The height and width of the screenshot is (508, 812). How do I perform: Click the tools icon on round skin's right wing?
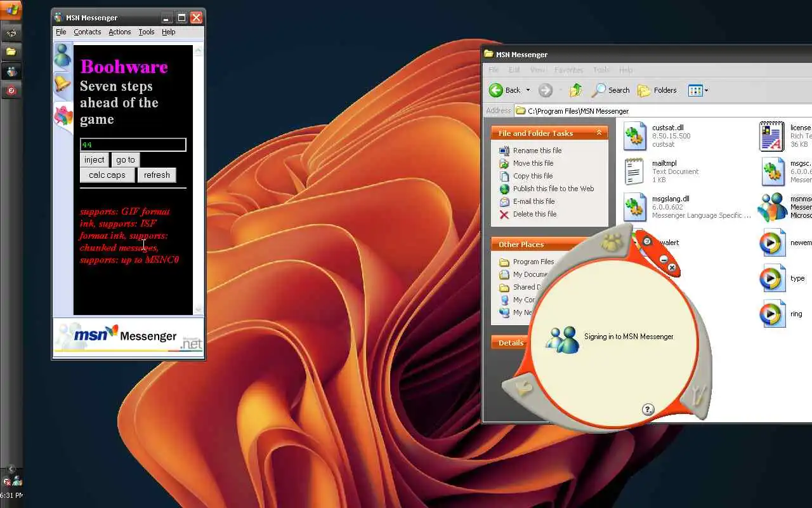coord(698,396)
